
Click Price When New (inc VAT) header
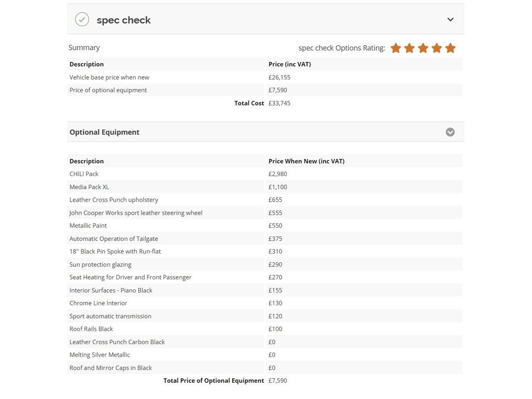(x=306, y=161)
